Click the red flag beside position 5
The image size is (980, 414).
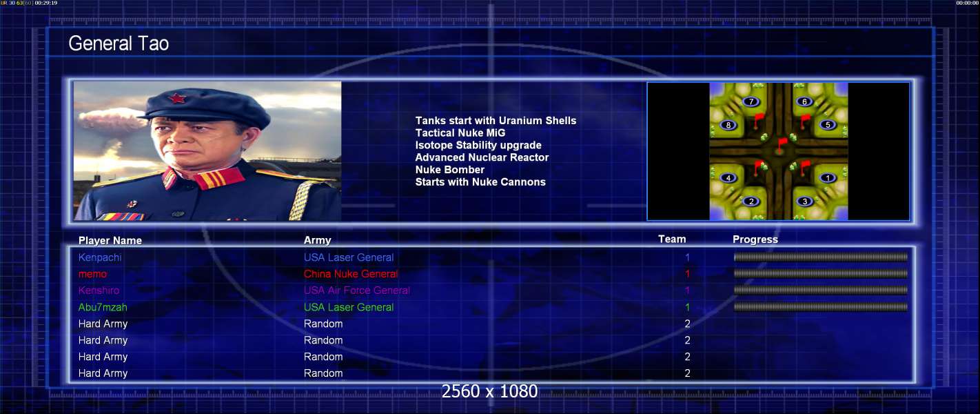(x=804, y=121)
